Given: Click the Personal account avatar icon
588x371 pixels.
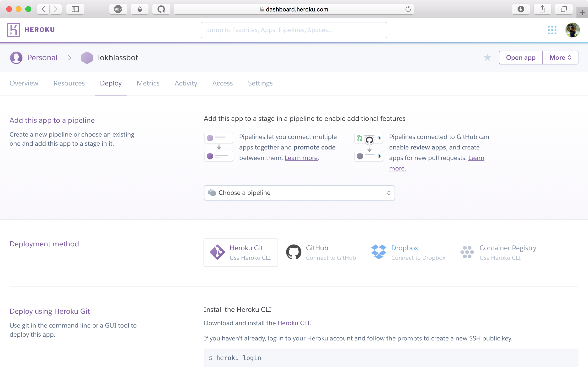Looking at the screenshot, I should point(16,58).
